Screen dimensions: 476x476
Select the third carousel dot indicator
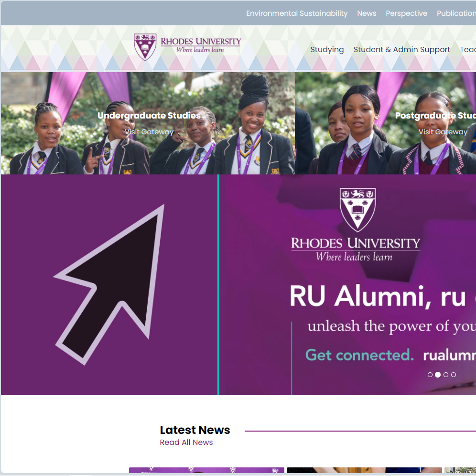pyautogui.click(x=445, y=375)
